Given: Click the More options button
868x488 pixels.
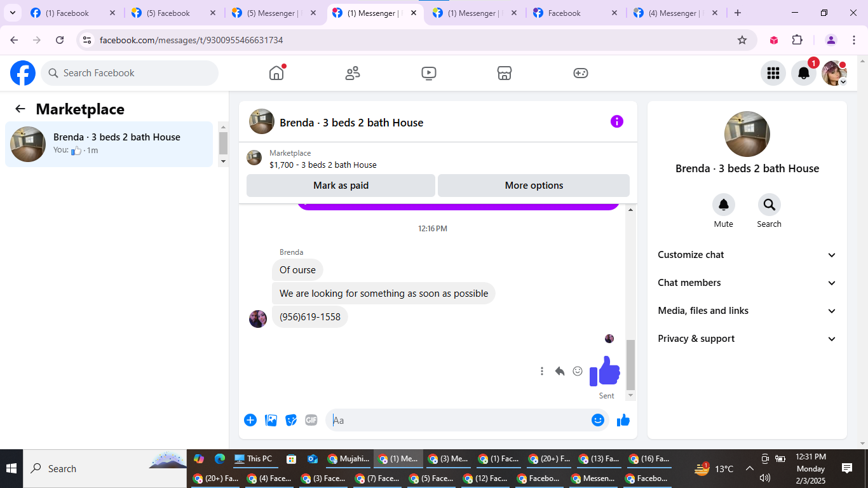Looking at the screenshot, I should [534, 186].
